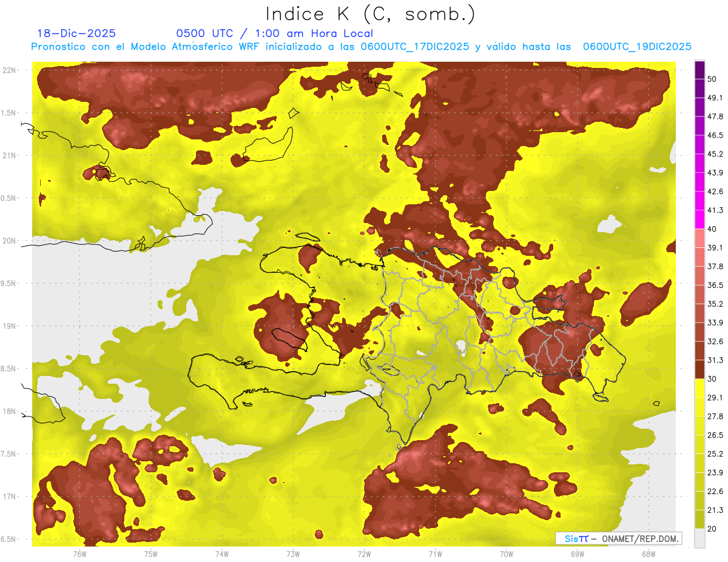Click the "23.9" colorbar label

[x=715, y=473]
